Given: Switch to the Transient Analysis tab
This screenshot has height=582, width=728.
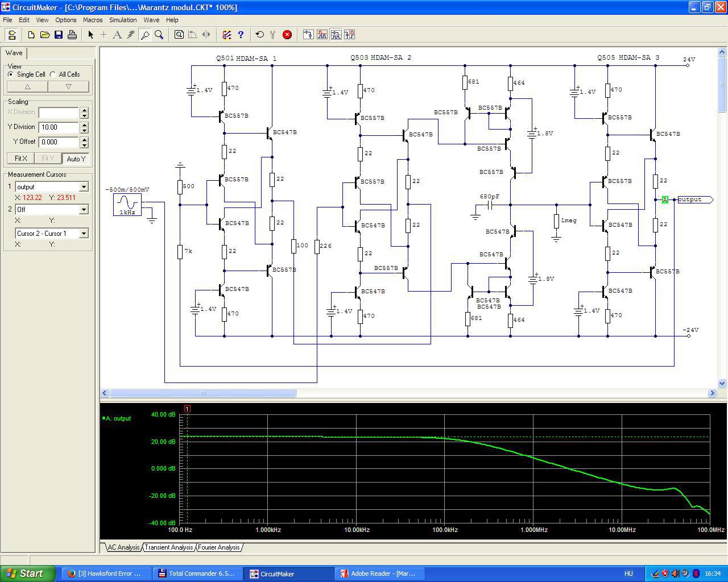Looking at the screenshot, I should point(169,547).
